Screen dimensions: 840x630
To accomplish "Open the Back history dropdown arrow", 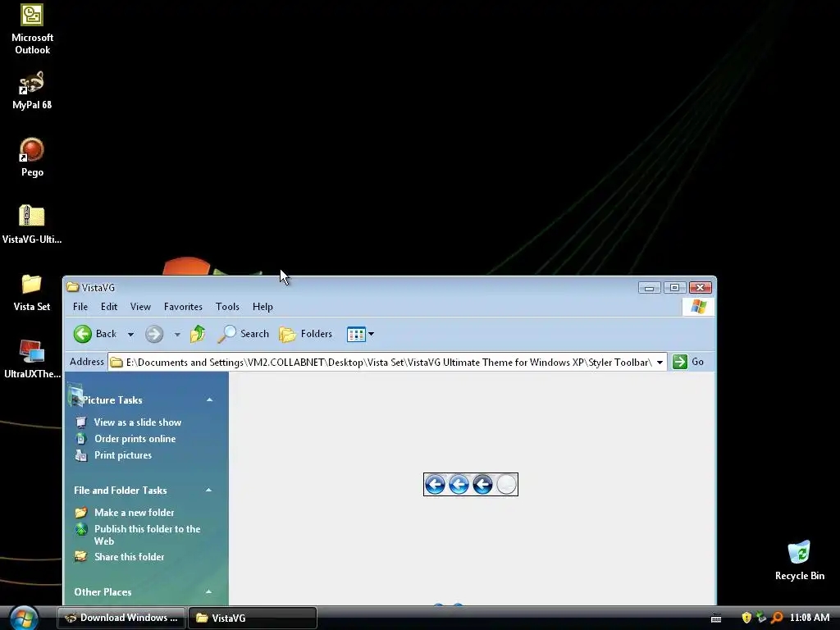I will 130,335.
